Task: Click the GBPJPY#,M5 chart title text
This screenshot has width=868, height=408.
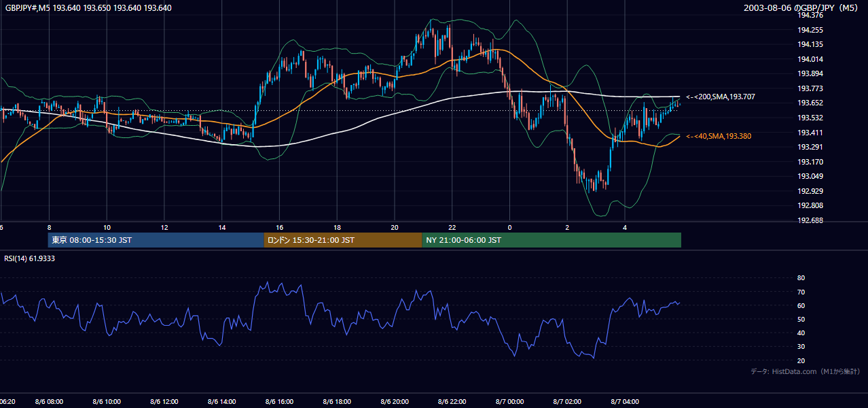Action: 88,8
